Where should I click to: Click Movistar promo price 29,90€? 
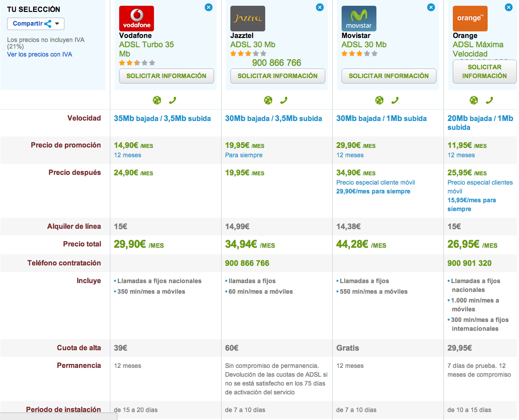[356, 145]
